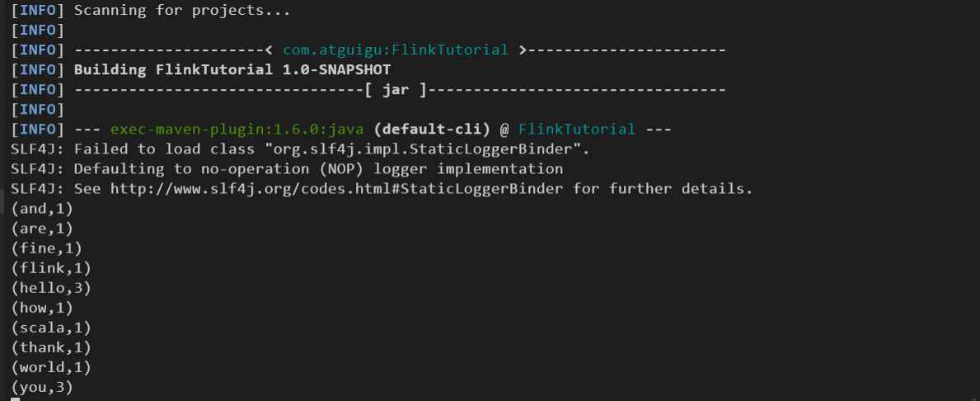Click the (scala,1) result line
Viewport: 980px width, 401px height.
(51, 328)
